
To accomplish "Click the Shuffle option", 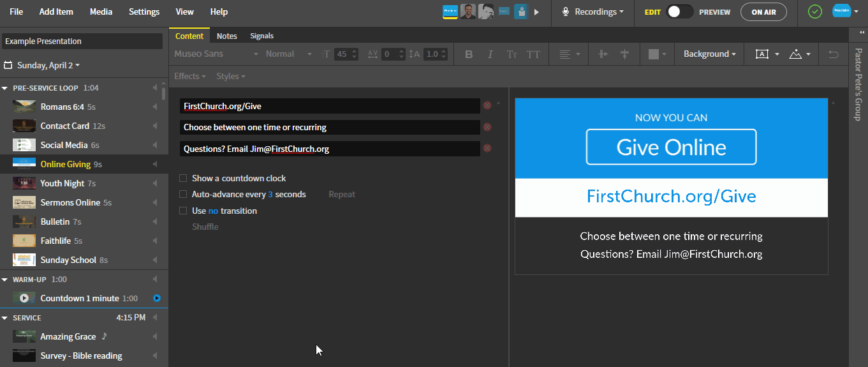I will [205, 227].
